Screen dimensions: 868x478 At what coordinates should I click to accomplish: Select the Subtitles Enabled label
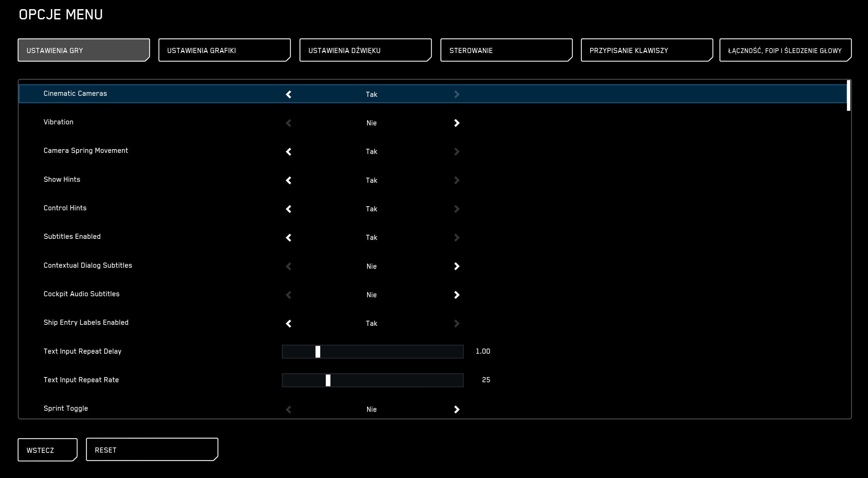coord(72,236)
